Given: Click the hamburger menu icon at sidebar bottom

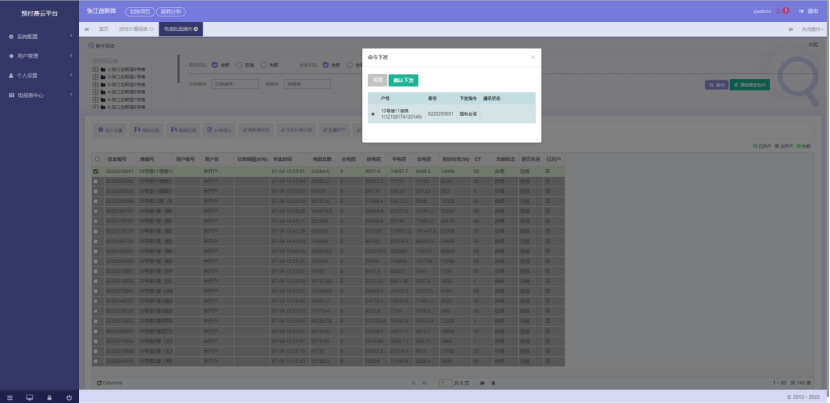Looking at the screenshot, I should (x=10, y=397).
